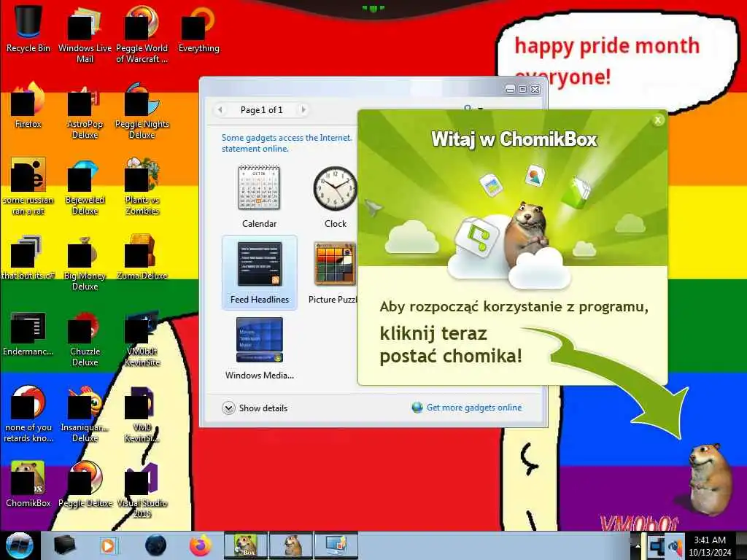Open Insaniquarium Deluxe desktop icon
Viewport: 747px width, 560px height.
[85, 414]
